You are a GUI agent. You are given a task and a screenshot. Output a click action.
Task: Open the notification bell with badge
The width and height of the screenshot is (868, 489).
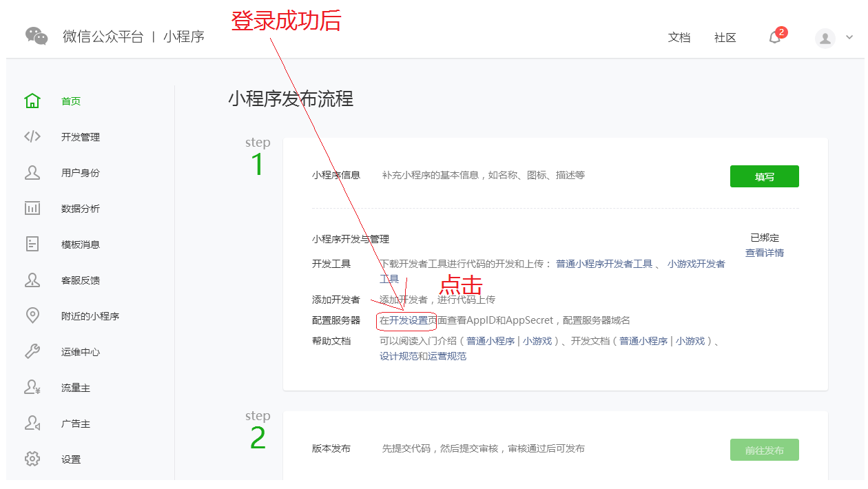776,37
